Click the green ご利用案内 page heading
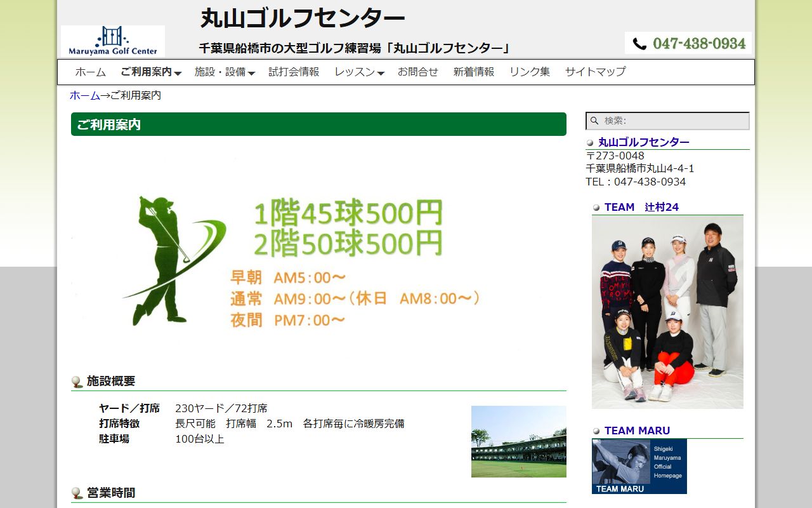The image size is (812, 508). coord(318,124)
